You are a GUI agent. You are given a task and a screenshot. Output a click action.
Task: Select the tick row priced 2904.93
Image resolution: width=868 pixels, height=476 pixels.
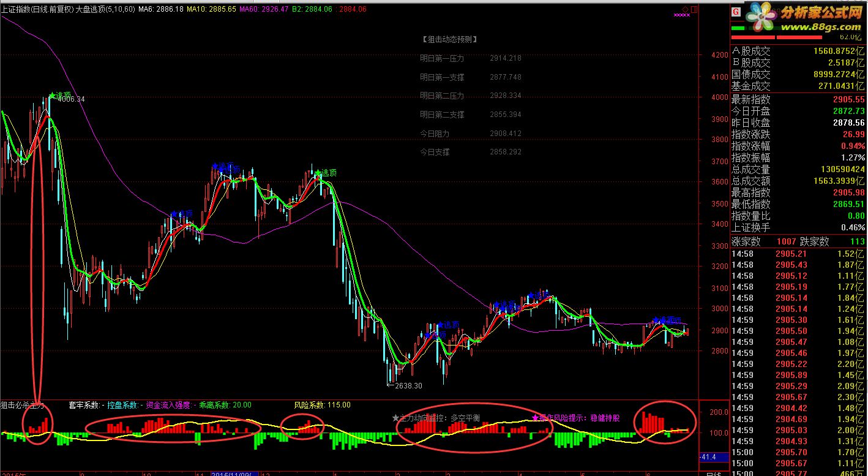(x=799, y=441)
